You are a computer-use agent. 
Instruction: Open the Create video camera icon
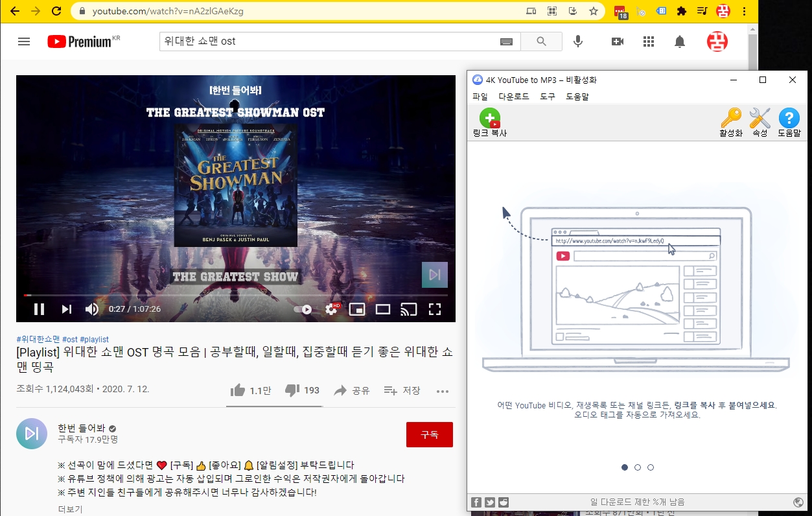pos(618,41)
